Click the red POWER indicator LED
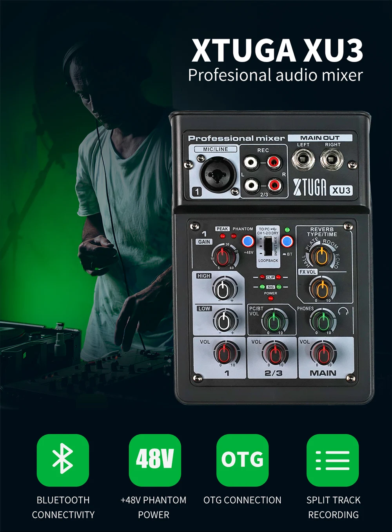The height and width of the screenshot is (532, 392). tap(270, 299)
